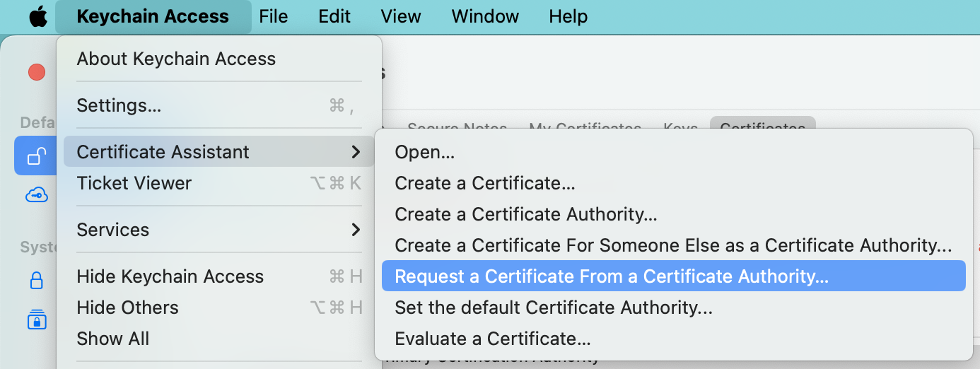Open the Help menu in menu bar
Image resolution: width=980 pixels, height=369 pixels.
[568, 16]
